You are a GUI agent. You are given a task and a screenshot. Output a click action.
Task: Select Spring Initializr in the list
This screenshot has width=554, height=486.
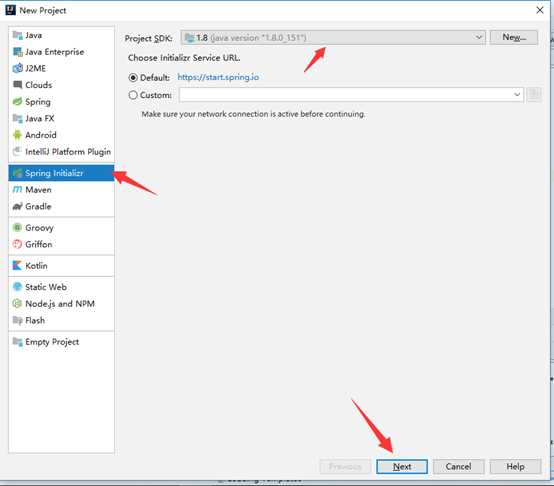[x=61, y=173]
